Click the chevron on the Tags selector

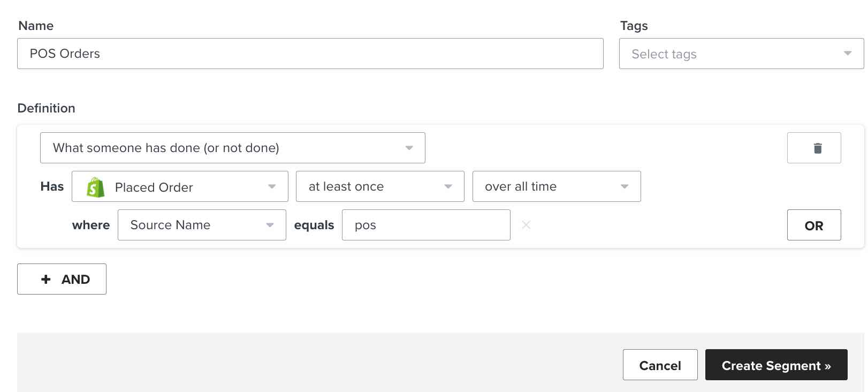point(847,54)
